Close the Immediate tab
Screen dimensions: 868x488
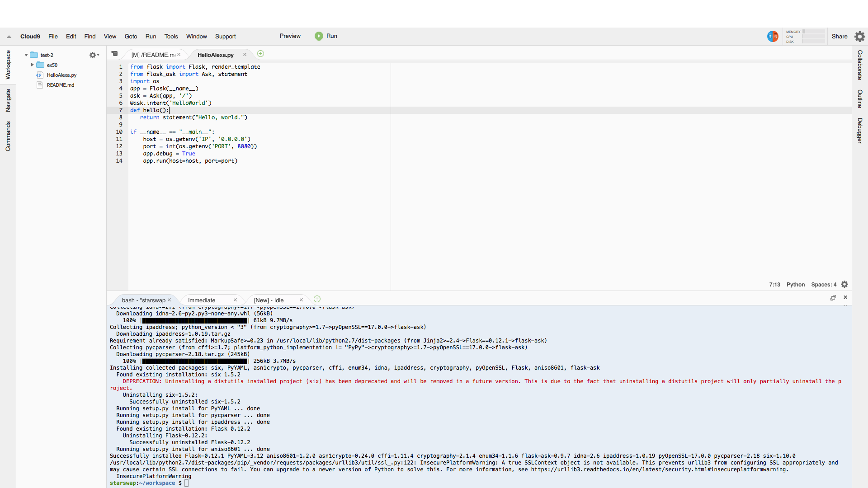[235, 300]
